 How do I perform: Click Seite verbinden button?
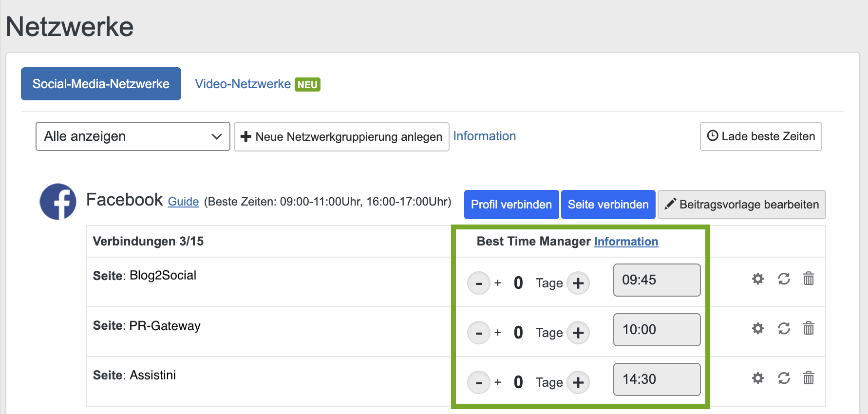tap(608, 205)
